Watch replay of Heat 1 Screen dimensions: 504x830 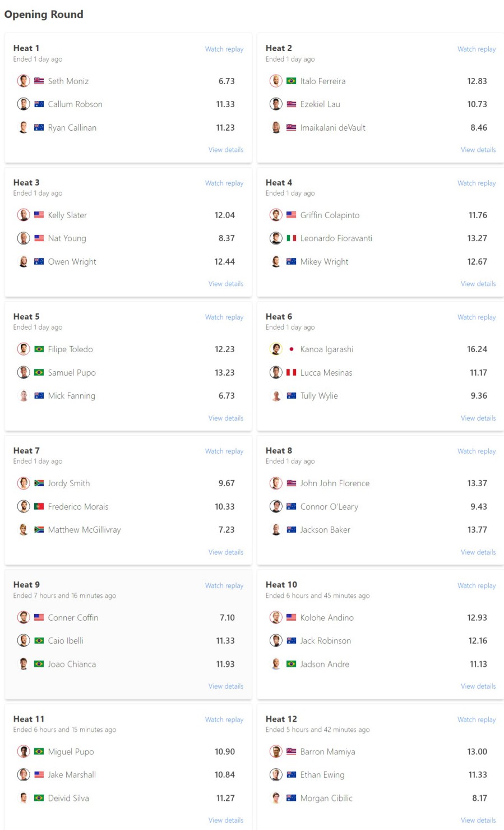(x=224, y=49)
